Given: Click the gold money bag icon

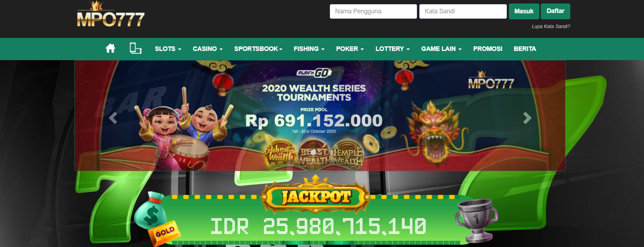Looking at the screenshot, I should [x=150, y=210].
